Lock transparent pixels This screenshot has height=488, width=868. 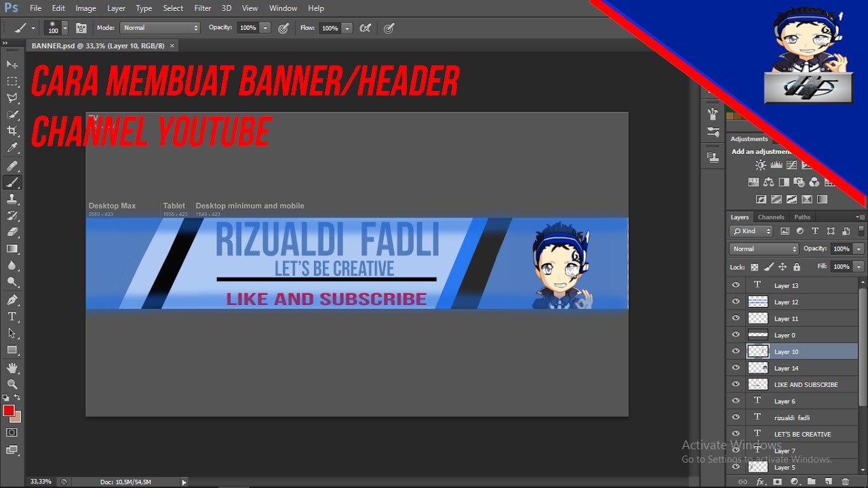(754, 267)
